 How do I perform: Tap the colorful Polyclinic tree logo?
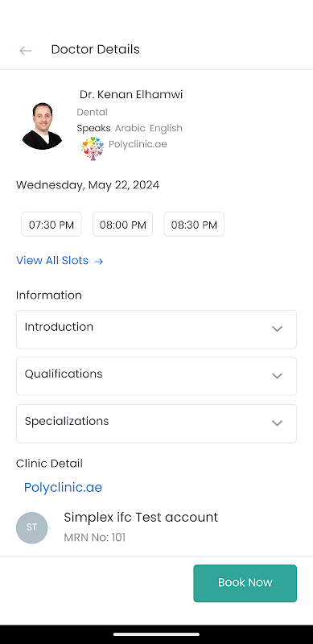[93, 149]
